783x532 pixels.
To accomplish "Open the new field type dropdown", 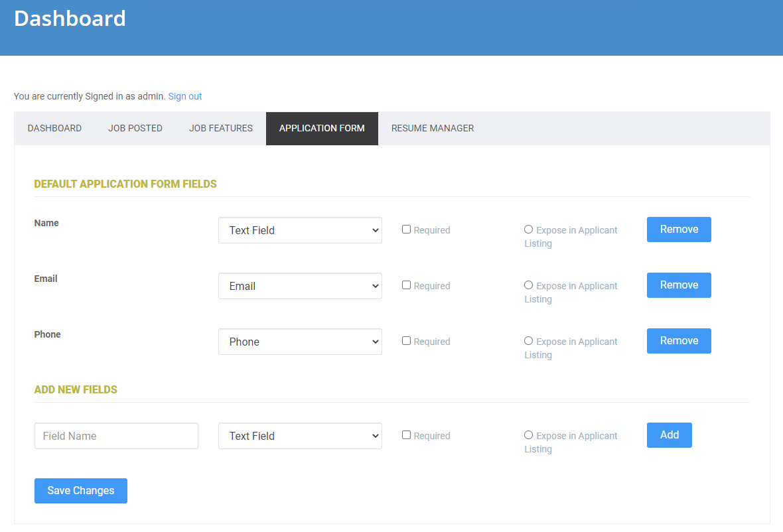I will [300, 436].
